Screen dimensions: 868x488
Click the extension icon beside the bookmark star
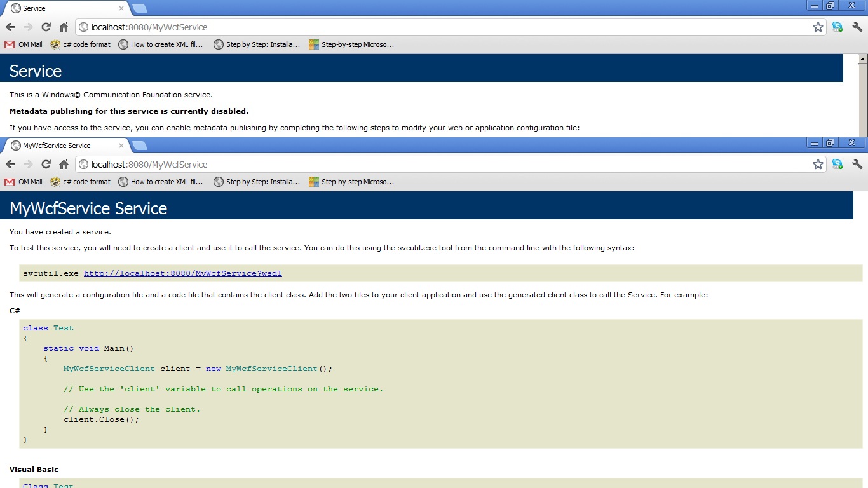click(837, 164)
